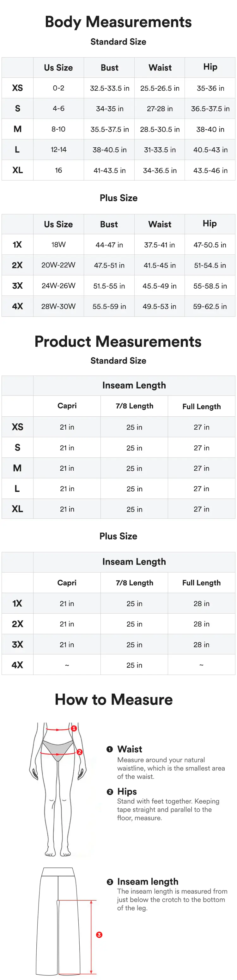This screenshot has height=980, width=237.
Task: Click red marker 1 on body figure waist
Action: point(74,728)
